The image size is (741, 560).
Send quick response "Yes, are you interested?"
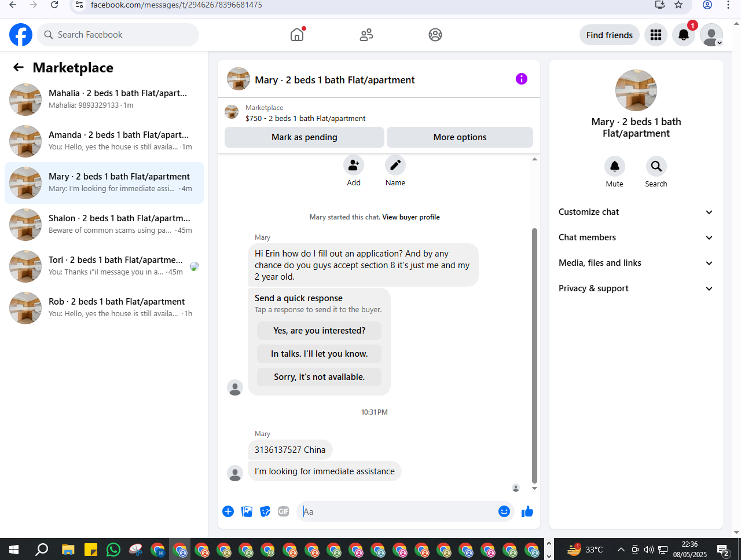click(x=320, y=331)
